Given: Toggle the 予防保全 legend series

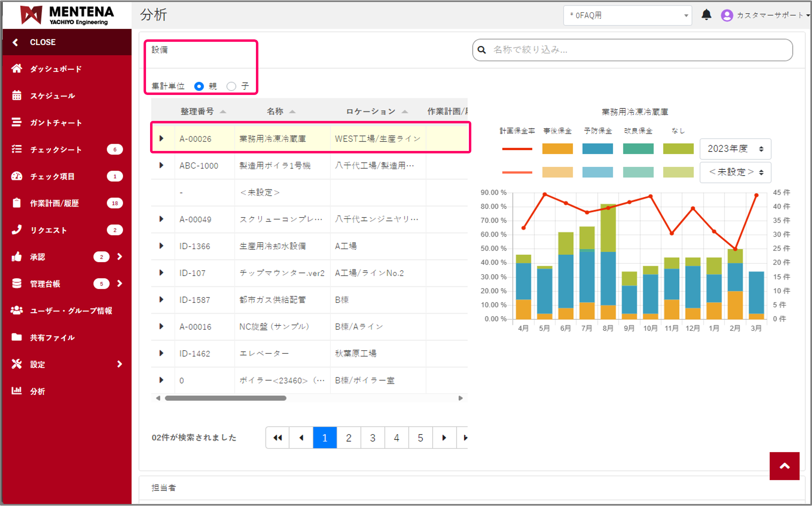Looking at the screenshot, I should pos(597,131).
